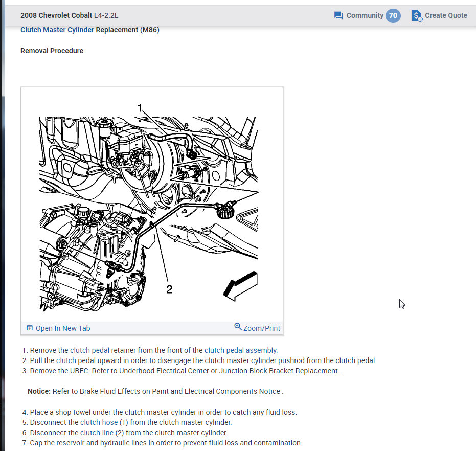The width and height of the screenshot is (476, 451).
Task: Follow the clutch line link in step 6
Action: (x=97, y=433)
